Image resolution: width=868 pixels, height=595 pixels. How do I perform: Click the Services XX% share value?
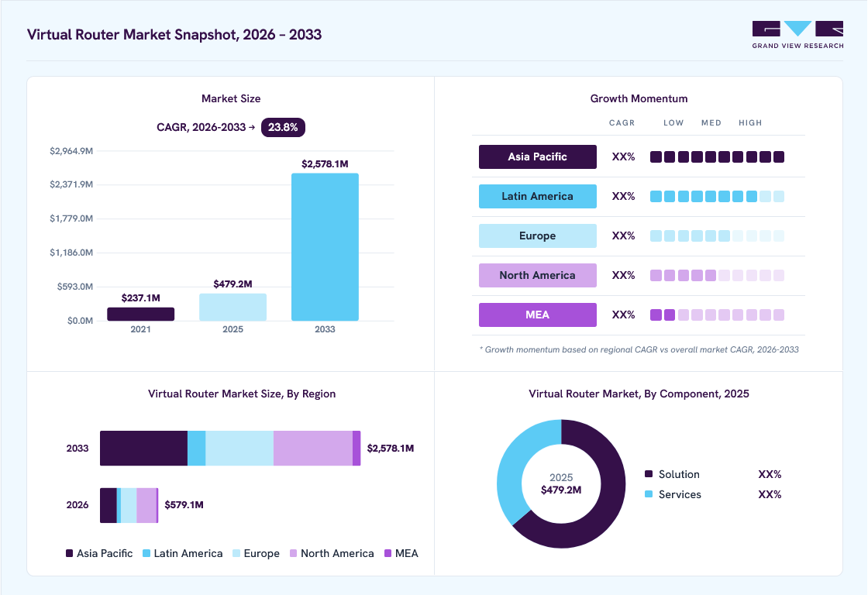click(770, 494)
